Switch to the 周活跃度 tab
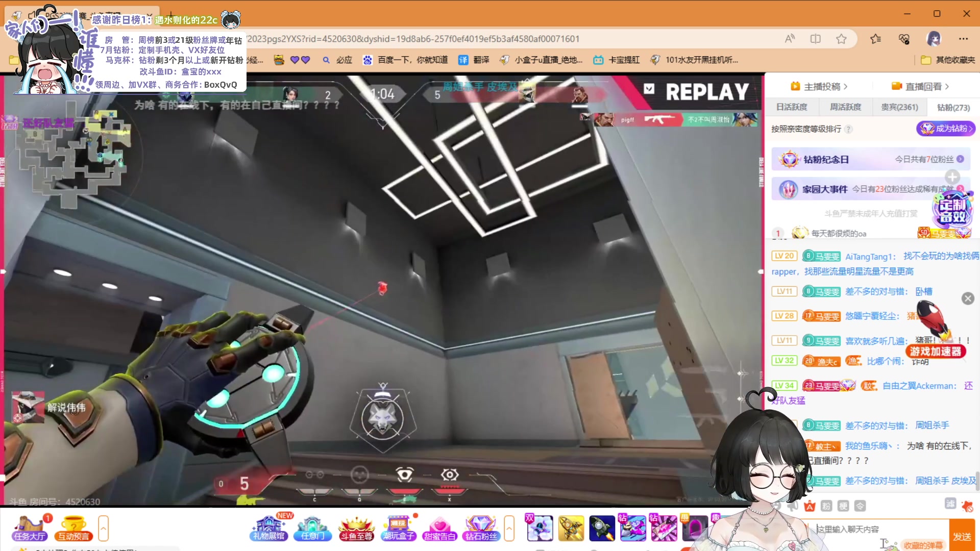This screenshot has width=980, height=551. coord(845,107)
